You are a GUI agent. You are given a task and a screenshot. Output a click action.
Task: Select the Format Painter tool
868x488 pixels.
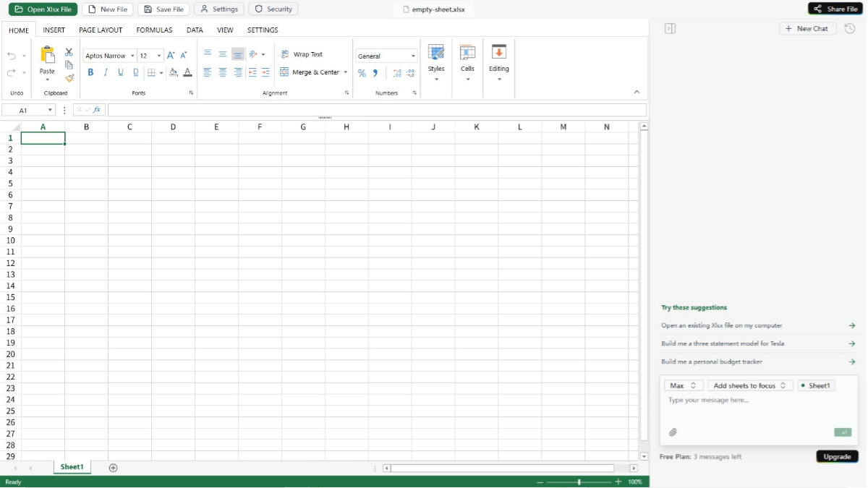tap(69, 78)
